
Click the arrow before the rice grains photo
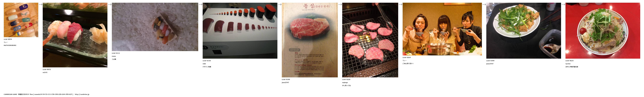click(109, 4)
